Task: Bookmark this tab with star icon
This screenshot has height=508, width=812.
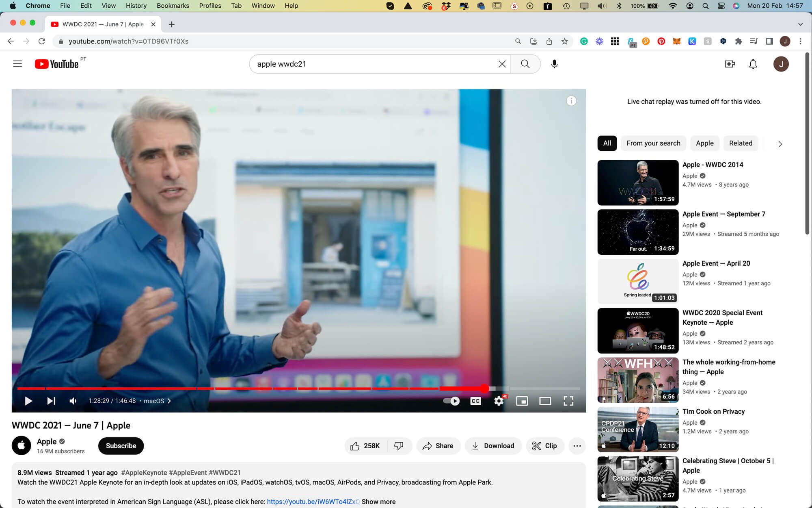Action: (564, 41)
